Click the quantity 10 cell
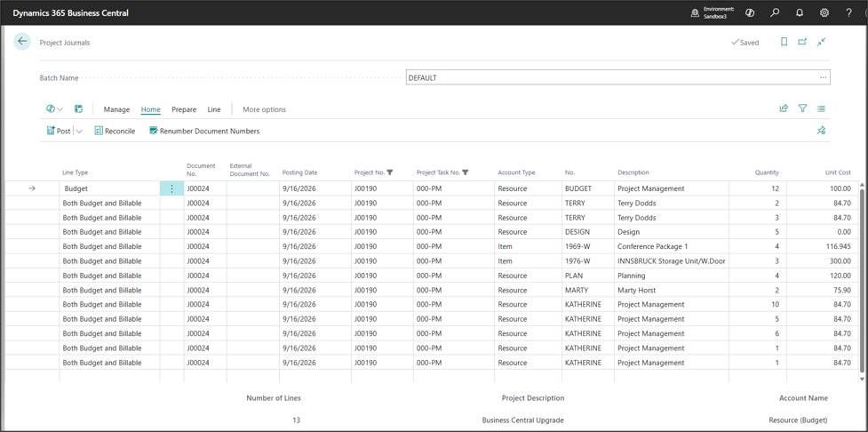Image resolution: width=868 pixels, height=432 pixels. coord(757,305)
